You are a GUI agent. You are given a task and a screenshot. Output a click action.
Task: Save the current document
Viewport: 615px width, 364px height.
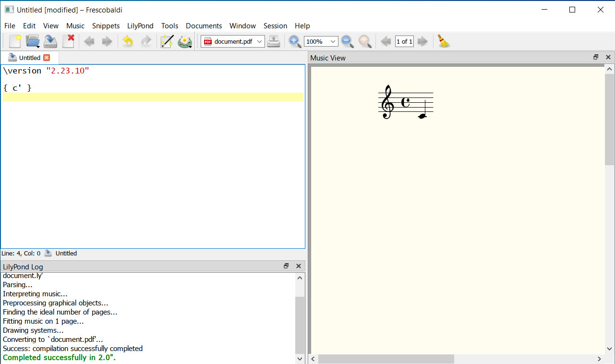tap(50, 41)
